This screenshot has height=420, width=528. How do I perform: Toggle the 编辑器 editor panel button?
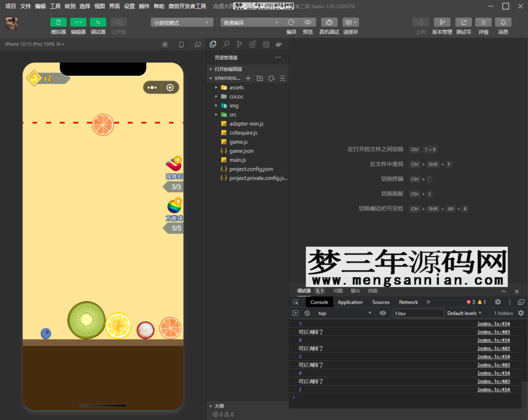(78, 23)
